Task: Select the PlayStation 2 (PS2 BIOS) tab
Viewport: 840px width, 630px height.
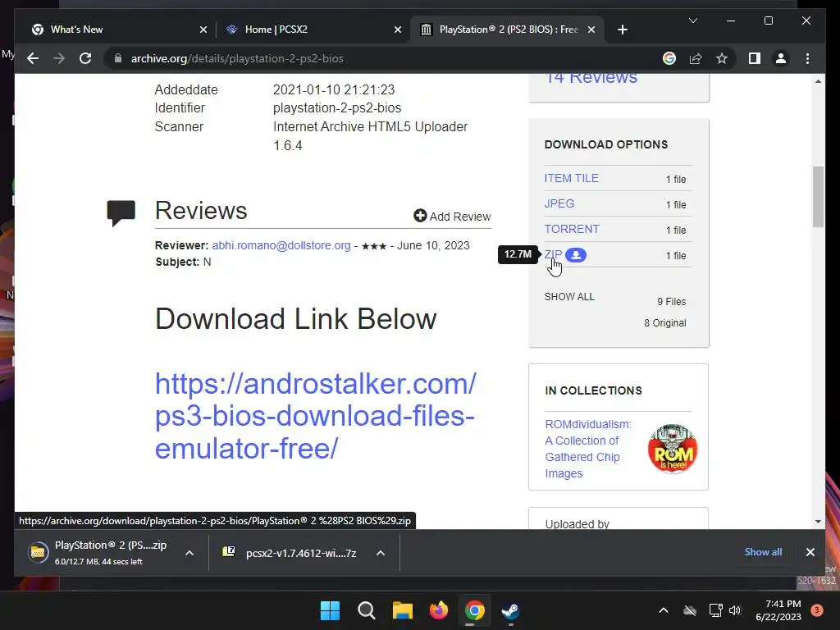Action: [x=507, y=30]
